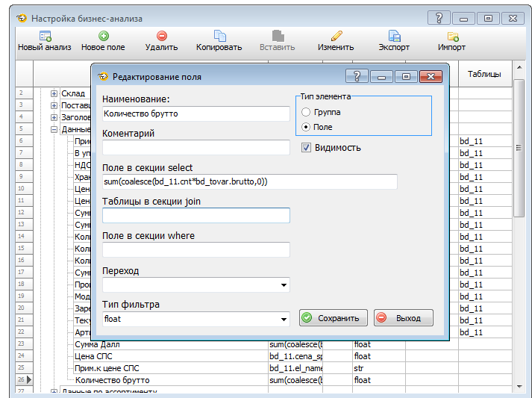The width and height of the screenshot is (532, 398).
Task: Toggle the Видимость checkbox
Action: pos(306,148)
